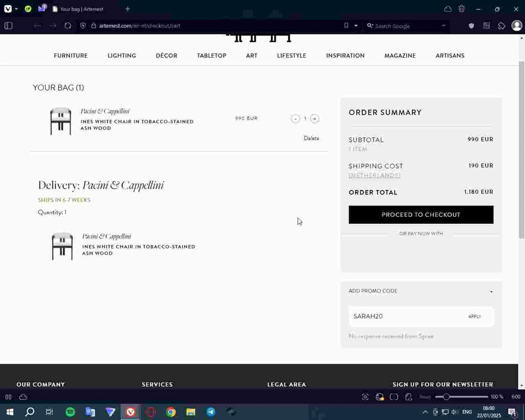525x420 pixels.
Task: Collapse the ADD PROMO CODE section
Action: point(491,291)
